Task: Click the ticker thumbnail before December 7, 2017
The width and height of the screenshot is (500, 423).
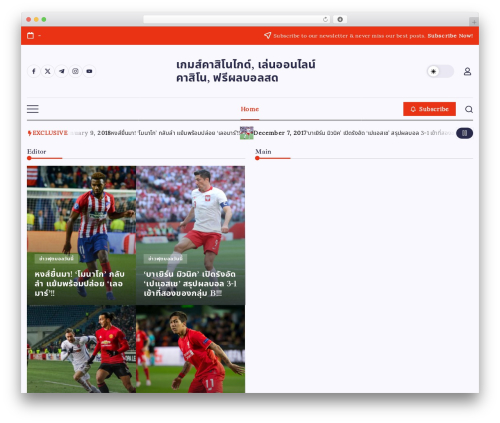Action: tap(247, 133)
